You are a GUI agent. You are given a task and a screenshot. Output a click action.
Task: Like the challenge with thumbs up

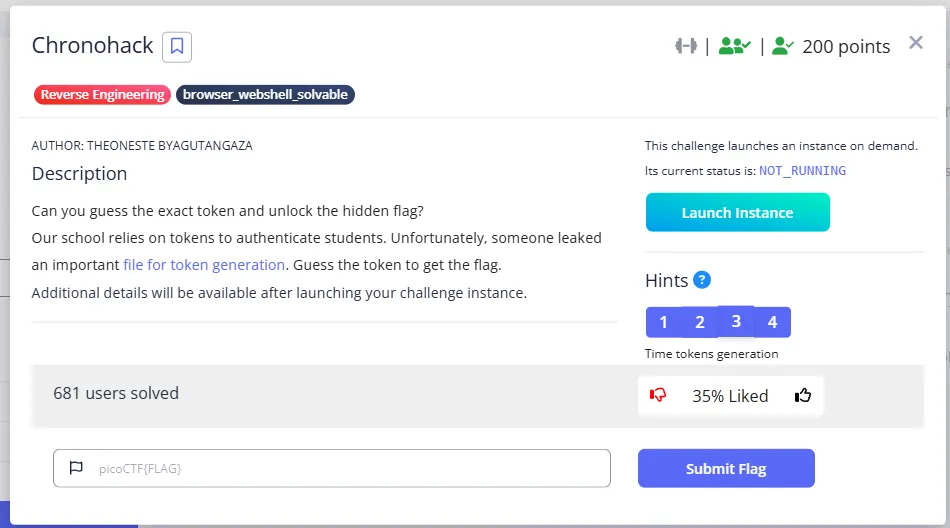tap(803, 396)
